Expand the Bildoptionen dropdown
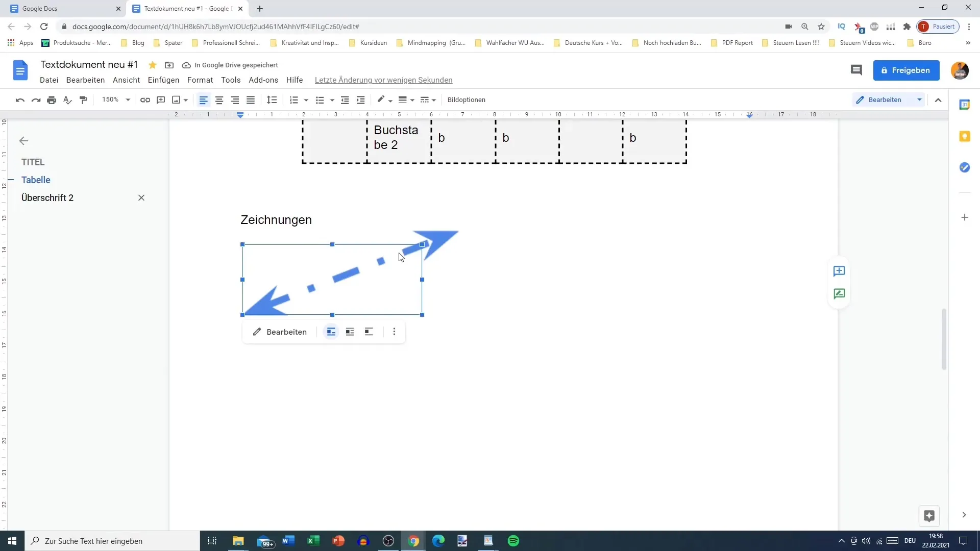Image resolution: width=980 pixels, height=551 pixels. pyautogui.click(x=467, y=99)
